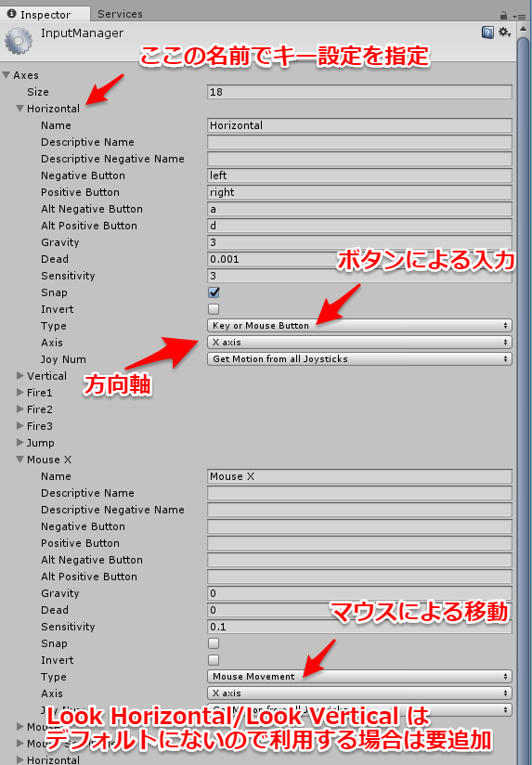The image size is (532, 765).
Task: Toggle the Invert checkbox under Horizontal
Action: coord(214,309)
